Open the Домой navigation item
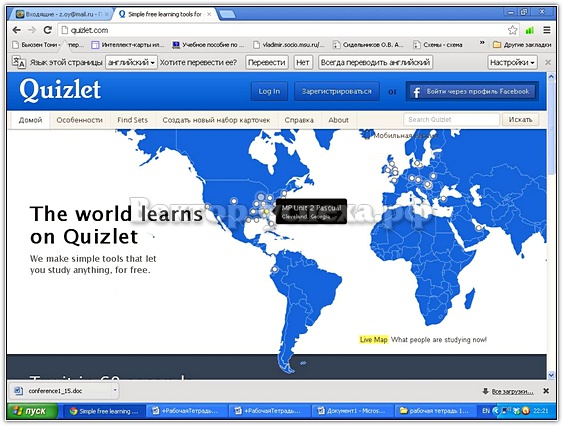Viewport: 563px width, 426px height. pyautogui.click(x=30, y=120)
